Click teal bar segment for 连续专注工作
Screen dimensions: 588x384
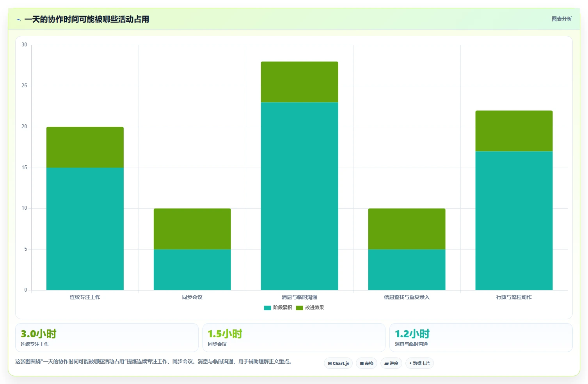pyautogui.click(x=85, y=229)
